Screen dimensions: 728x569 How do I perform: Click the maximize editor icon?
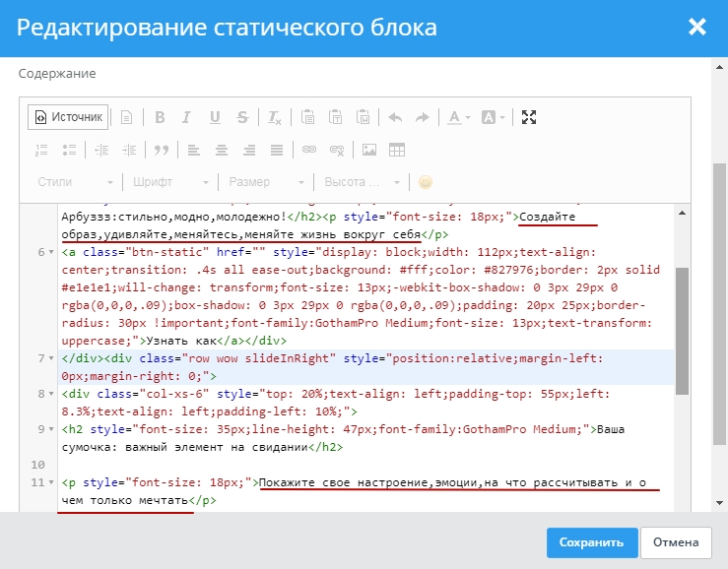pos(529,117)
